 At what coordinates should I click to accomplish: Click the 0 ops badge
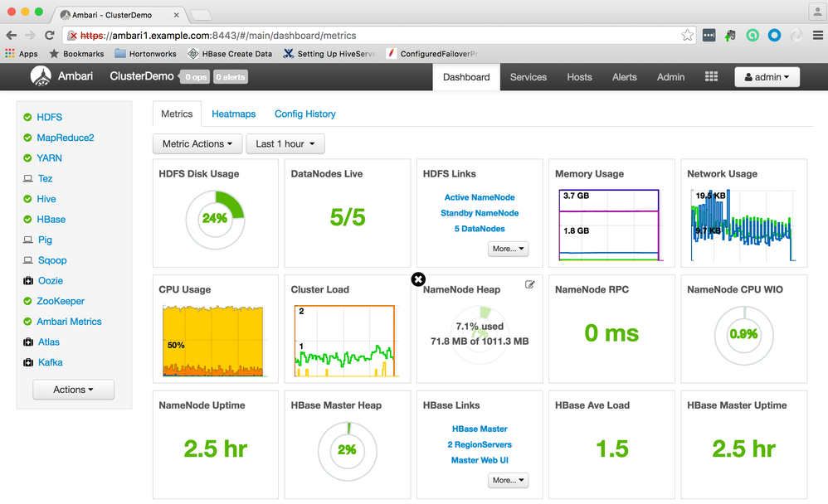point(195,77)
